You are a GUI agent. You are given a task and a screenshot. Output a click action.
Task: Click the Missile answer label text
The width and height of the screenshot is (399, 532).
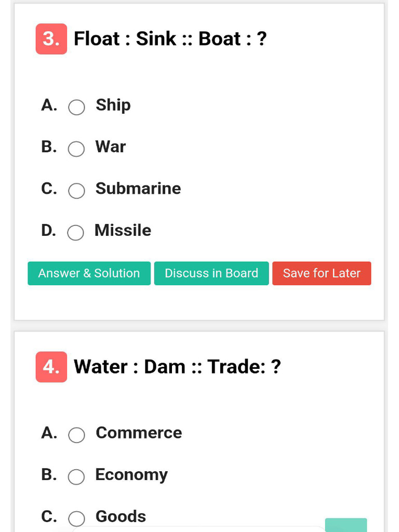[x=123, y=230]
